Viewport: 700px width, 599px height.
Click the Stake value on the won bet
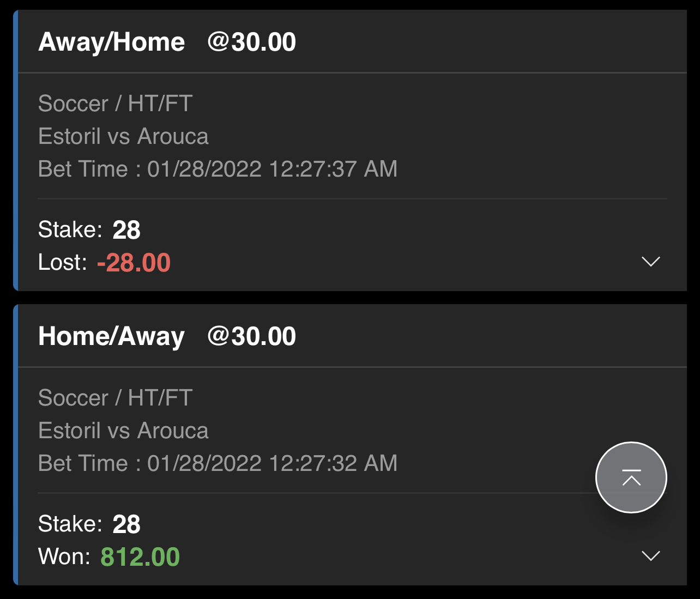point(126,524)
